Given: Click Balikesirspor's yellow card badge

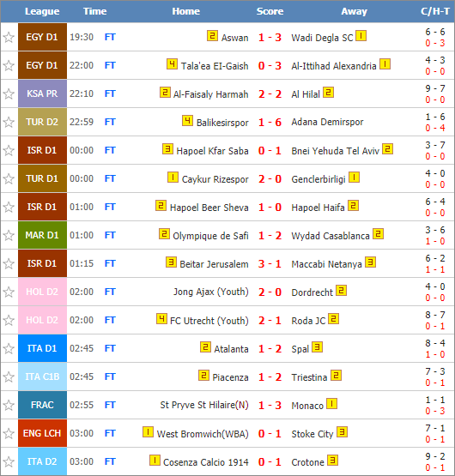Looking at the screenshot, I should point(187,120).
